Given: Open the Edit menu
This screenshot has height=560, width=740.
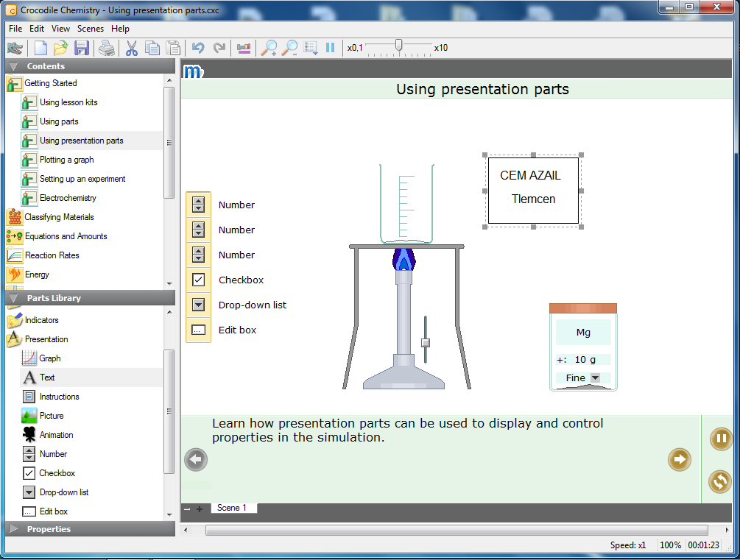Looking at the screenshot, I should pos(37,28).
